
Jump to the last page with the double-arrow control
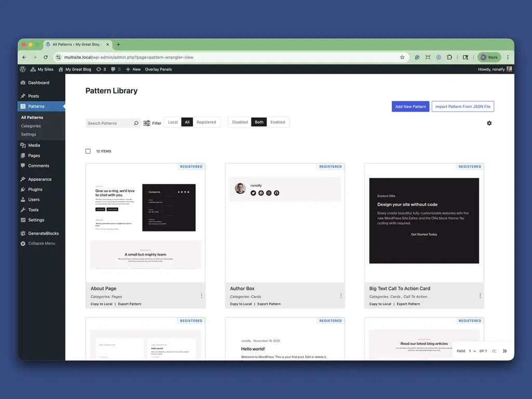coord(504,351)
